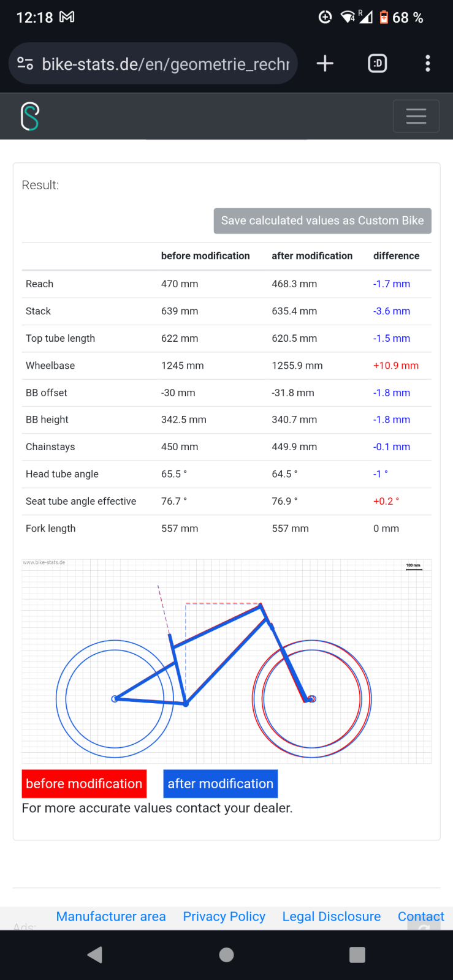
Task: Tap the Gmail notification icon
Action: pyautogui.click(x=67, y=17)
